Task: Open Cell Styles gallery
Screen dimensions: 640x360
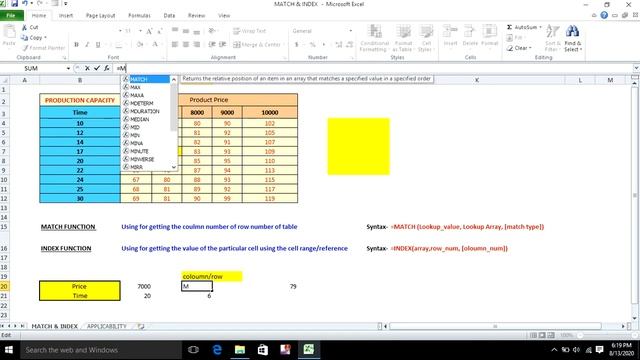Action: pos(426,38)
